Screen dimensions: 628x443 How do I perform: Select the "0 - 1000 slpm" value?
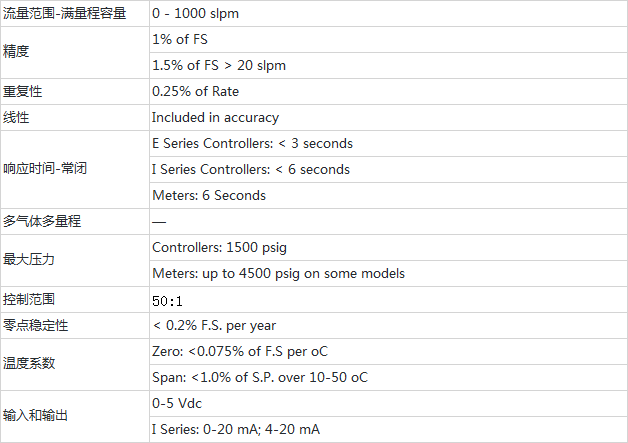click(200, 14)
